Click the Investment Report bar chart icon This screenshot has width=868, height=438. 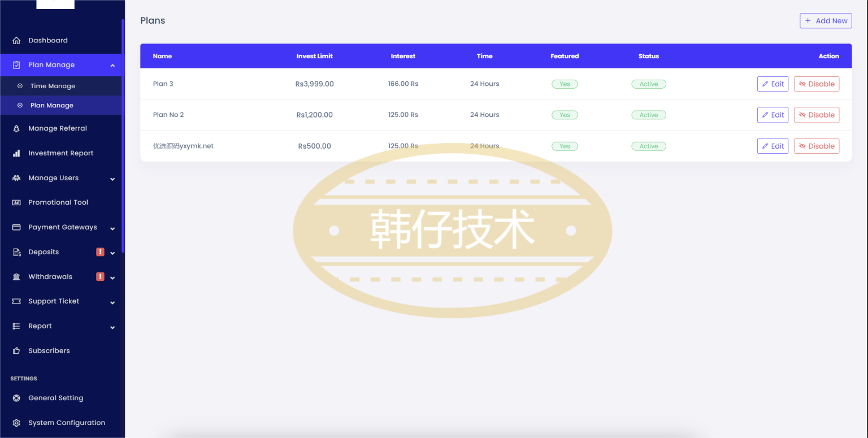(x=16, y=153)
